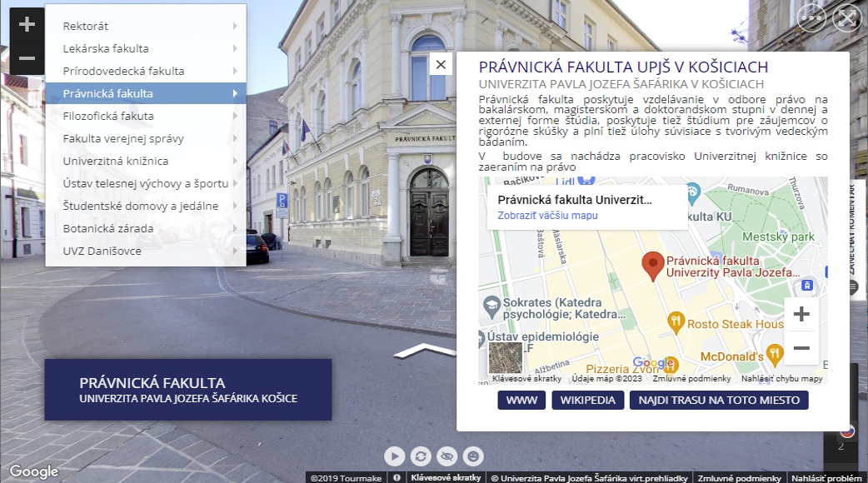Image resolution: width=868 pixels, height=483 pixels.
Task: Zoom in the panorama with the plus button
Action: pyautogui.click(x=27, y=24)
